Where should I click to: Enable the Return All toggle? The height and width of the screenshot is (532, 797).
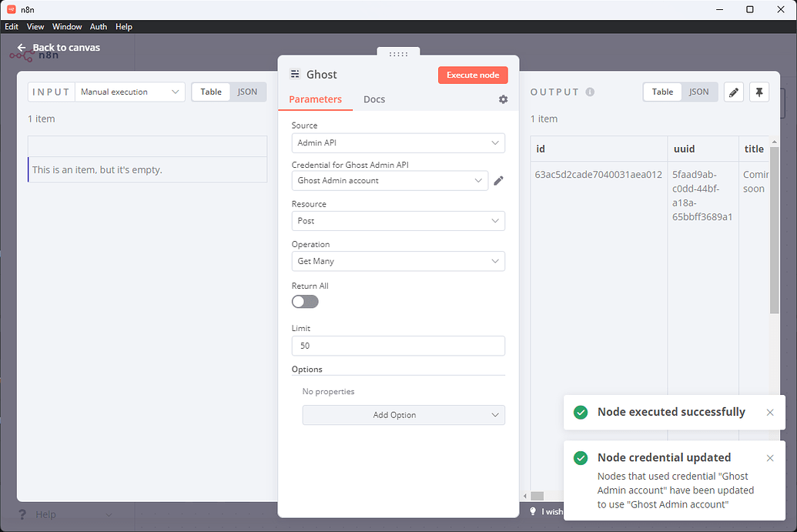[x=305, y=301]
